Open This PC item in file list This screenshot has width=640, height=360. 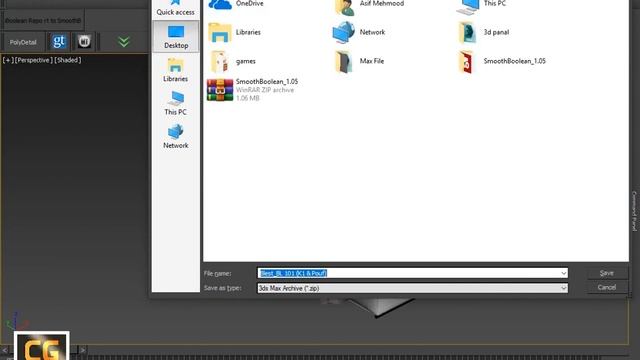pos(481,5)
